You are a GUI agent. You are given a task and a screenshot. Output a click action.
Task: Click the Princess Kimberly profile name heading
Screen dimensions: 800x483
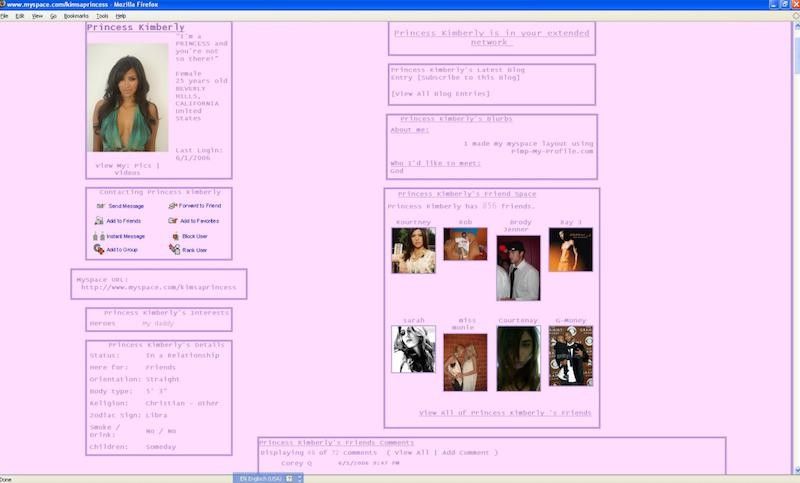click(x=136, y=27)
